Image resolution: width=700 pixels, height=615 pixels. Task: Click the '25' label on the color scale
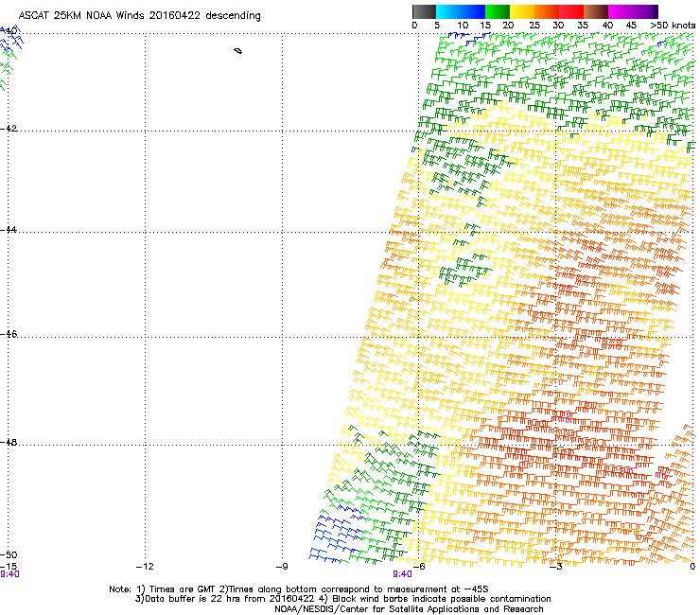tap(534, 26)
